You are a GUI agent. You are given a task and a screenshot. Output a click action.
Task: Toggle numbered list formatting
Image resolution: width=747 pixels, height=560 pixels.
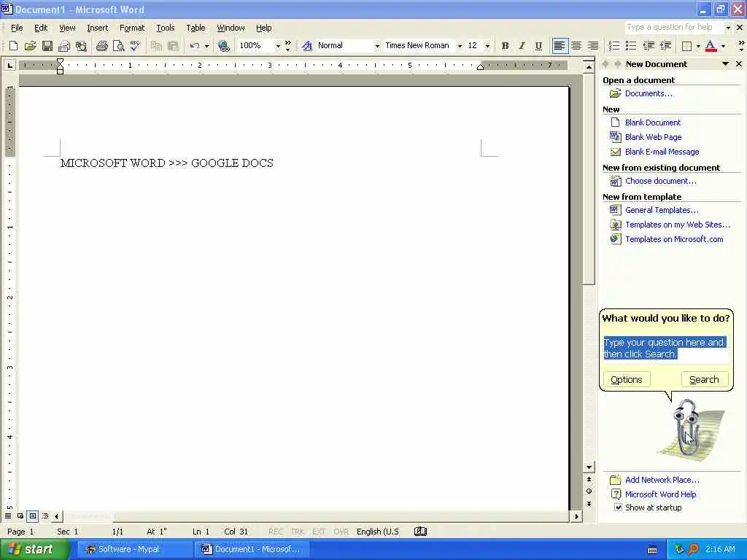point(614,46)
